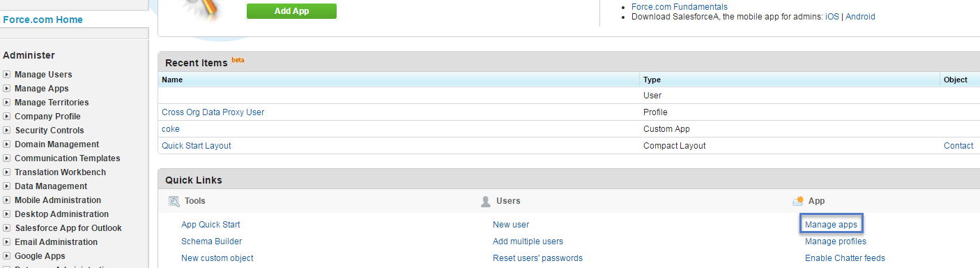Open the Manage apps quick link

[x=831, y=225]
